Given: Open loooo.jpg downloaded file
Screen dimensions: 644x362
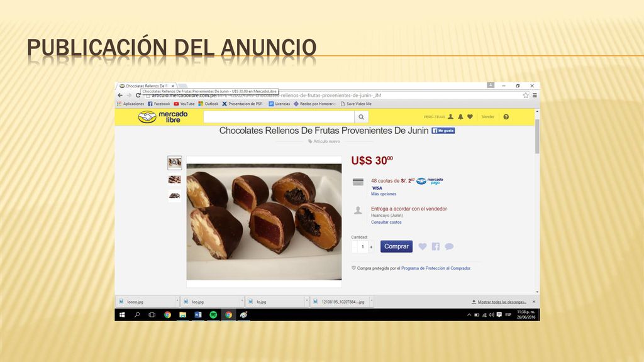Looking at the screenshot, I should click(x=146, y=301).
